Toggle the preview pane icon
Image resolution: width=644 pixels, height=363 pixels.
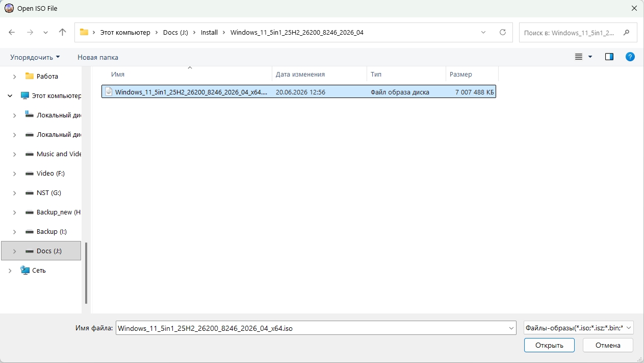609,57
